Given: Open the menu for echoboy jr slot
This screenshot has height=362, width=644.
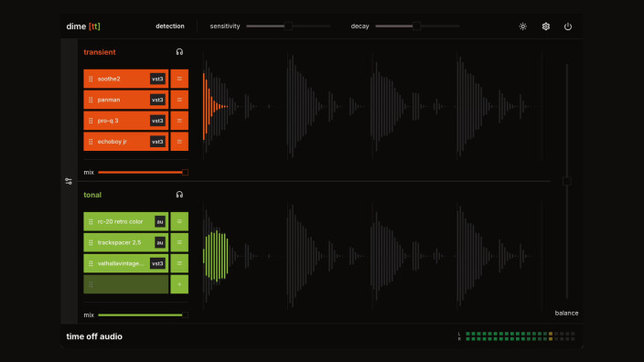Looking at the screenshot, I should (179, 142).
